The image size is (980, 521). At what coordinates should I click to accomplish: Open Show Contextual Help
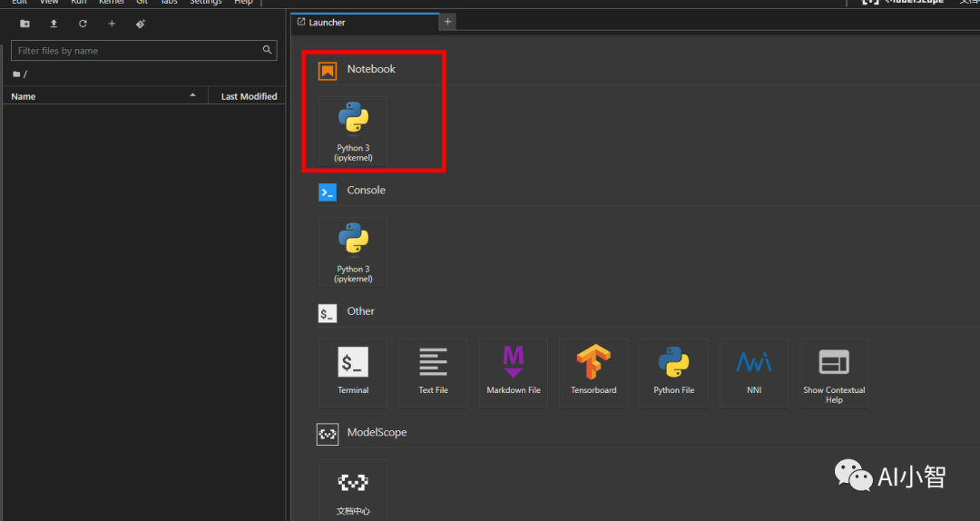[x=833, y=372]
